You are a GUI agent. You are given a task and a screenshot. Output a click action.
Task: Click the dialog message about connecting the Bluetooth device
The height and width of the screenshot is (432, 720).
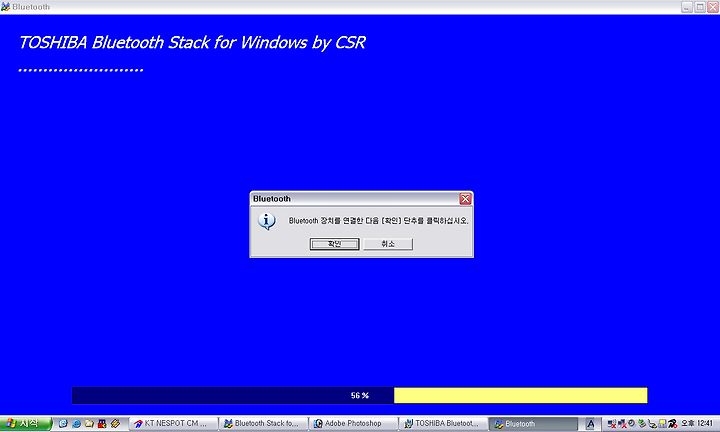click(x=378, y=221)
